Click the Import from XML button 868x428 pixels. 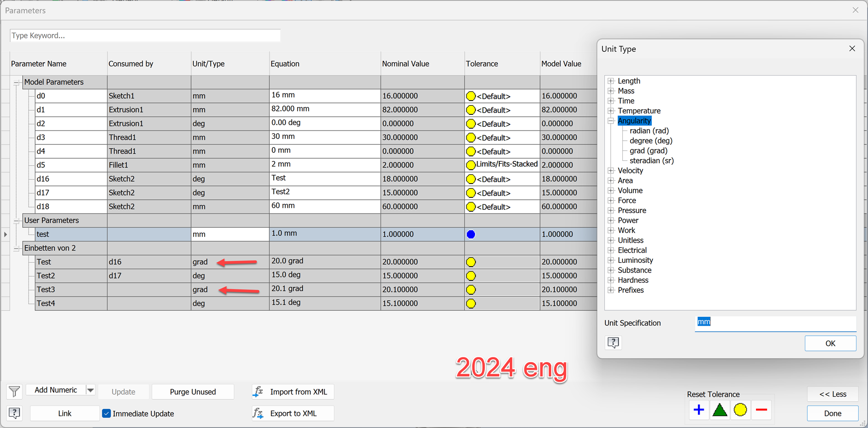(x=293, y=392)
